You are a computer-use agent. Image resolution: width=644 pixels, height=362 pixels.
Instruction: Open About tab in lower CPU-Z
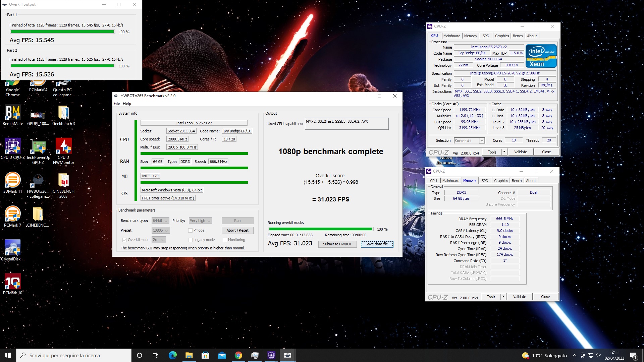531,181
